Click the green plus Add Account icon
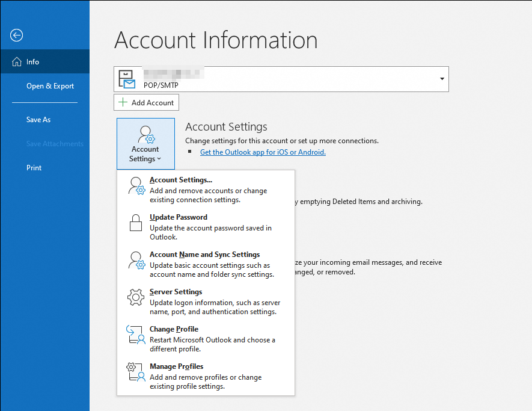Viewport: 532px width, 411px height. 123,102
